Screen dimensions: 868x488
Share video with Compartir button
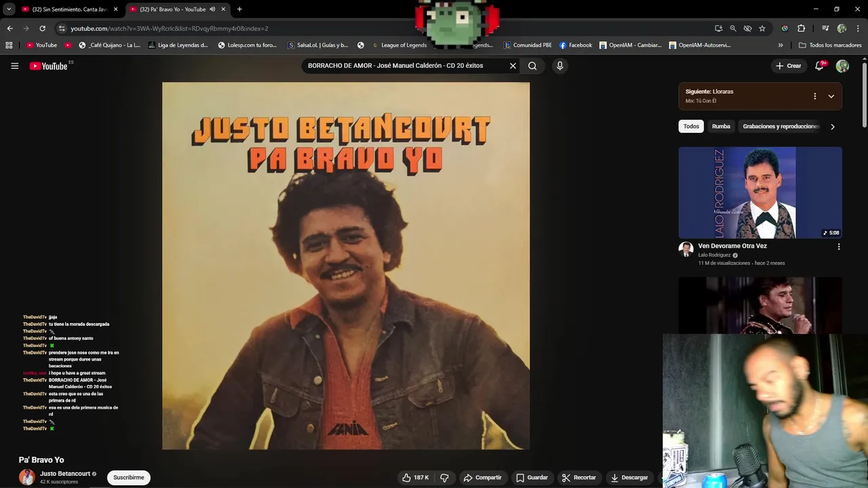coord(482,477)
